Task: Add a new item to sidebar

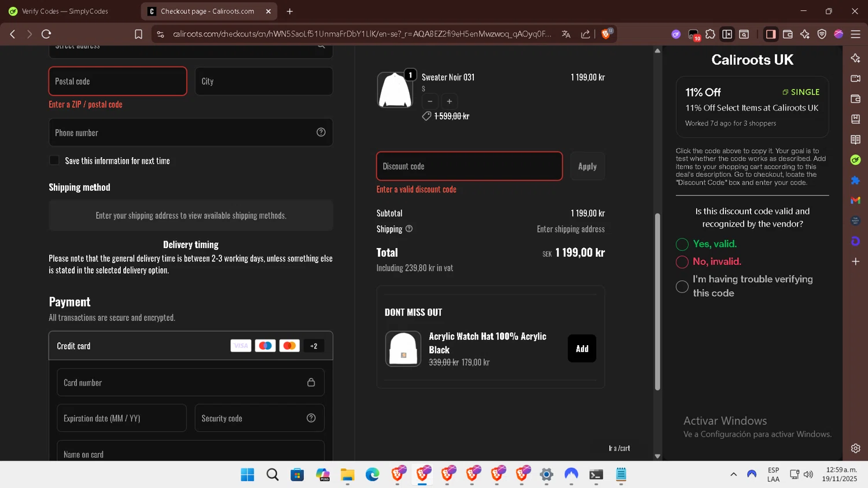Action: click(856, 261)
